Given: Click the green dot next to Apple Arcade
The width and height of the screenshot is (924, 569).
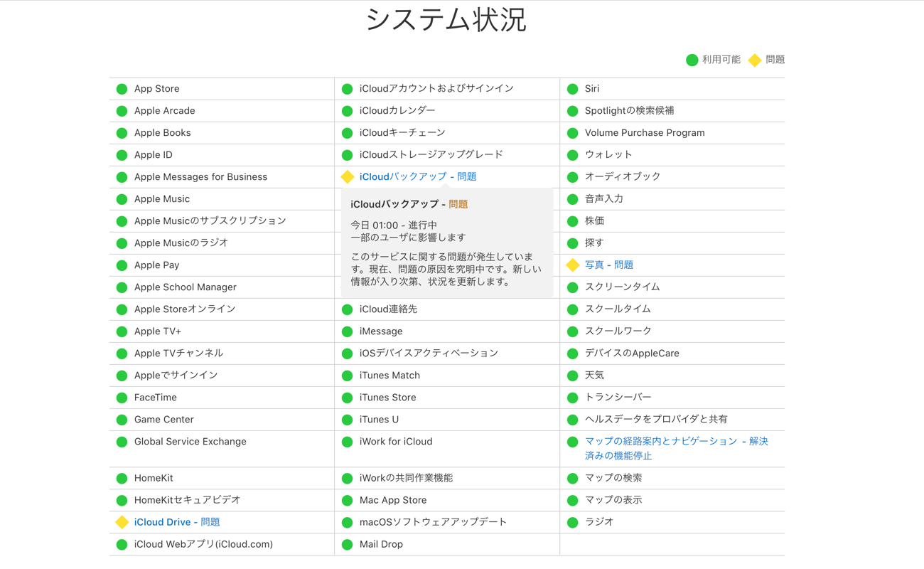Looking at the screenshot, I should tap(122, 111).
